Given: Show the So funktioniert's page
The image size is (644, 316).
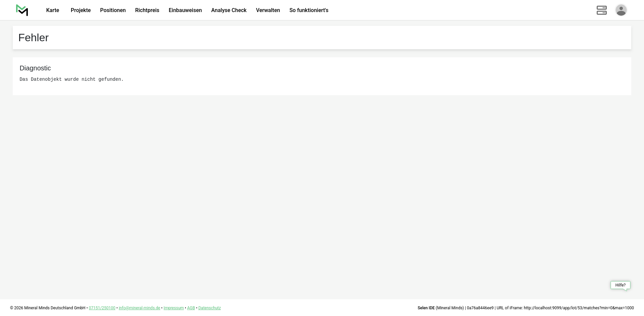Looking at the screenshot, I should 309,10.
